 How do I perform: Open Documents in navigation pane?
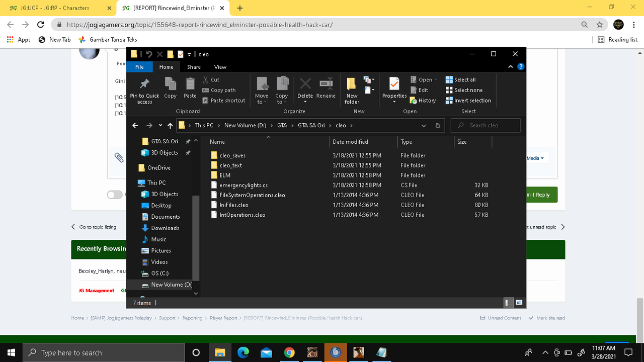pos(166,217)
